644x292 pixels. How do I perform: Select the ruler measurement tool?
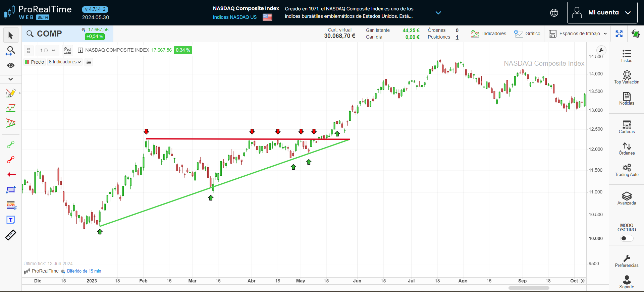pyautogui.click(x=11, y=235)
